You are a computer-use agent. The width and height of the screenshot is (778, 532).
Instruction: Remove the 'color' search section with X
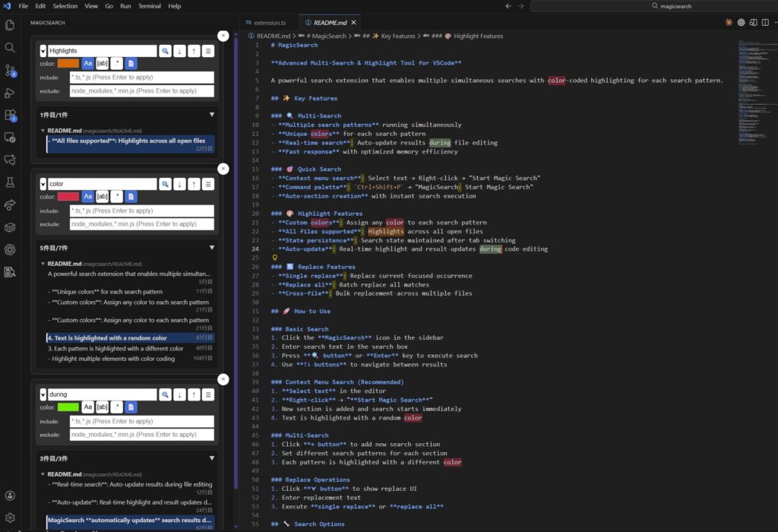click(223, 169)
